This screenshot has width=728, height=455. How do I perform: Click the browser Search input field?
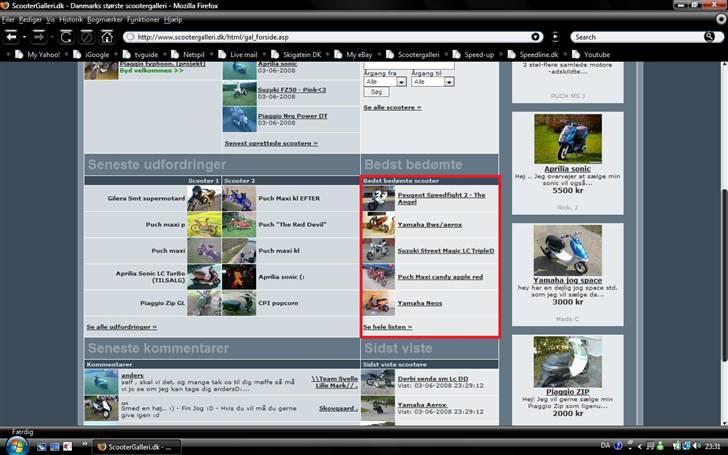[x=640, y=37]
